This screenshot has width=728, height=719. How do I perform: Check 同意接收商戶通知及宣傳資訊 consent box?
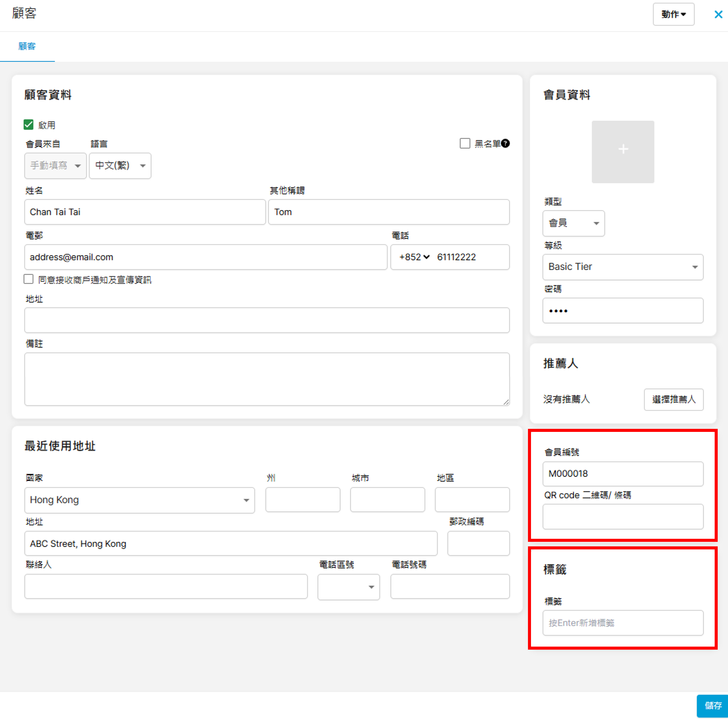(28, 279)
